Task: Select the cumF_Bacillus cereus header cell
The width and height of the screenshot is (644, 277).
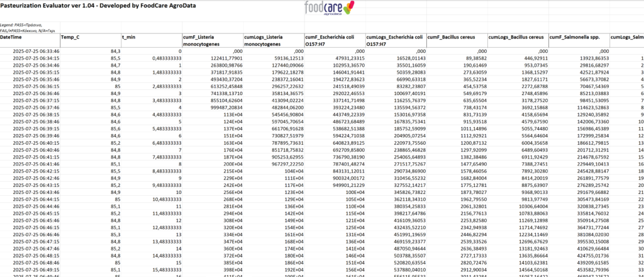Action: [x=457, y=40]
